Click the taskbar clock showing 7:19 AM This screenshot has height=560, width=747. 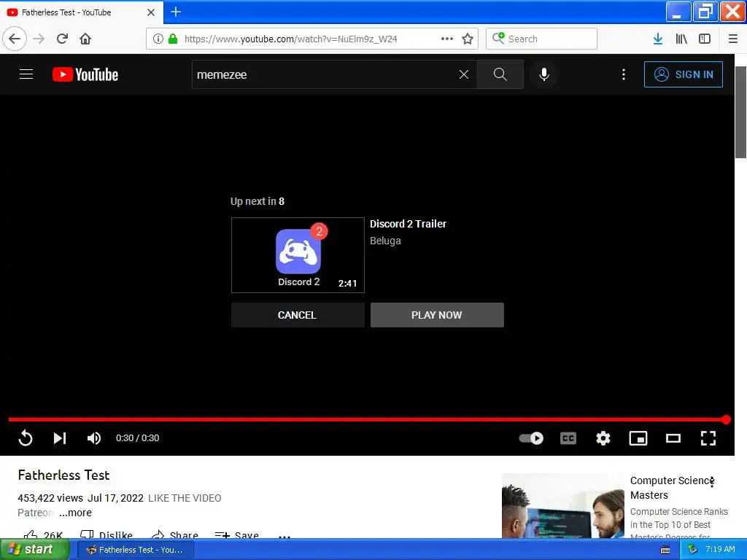point(720,550)
